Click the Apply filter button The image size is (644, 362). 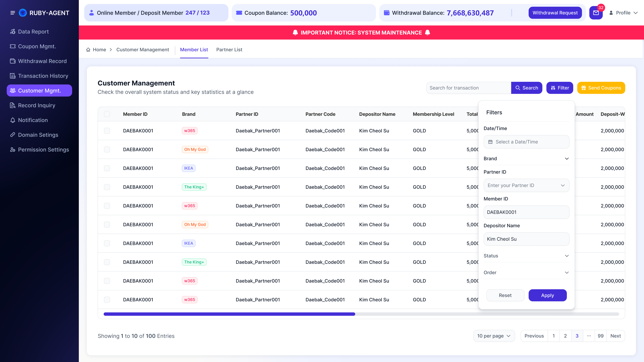coord(548,295)
